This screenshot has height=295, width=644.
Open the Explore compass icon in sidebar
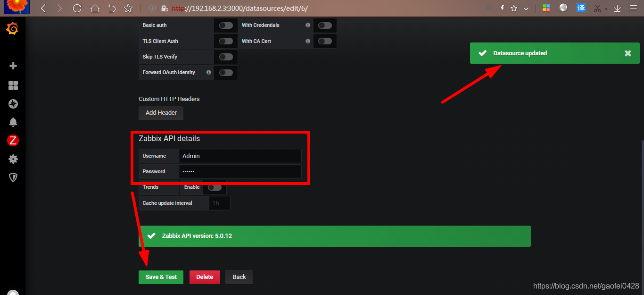[x=13, y=104]
